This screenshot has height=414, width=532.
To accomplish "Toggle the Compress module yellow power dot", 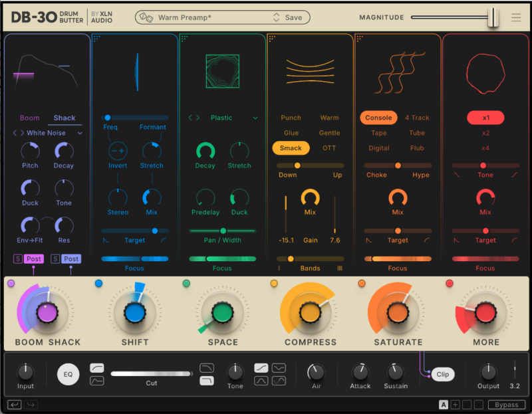I will coord(274,284).
